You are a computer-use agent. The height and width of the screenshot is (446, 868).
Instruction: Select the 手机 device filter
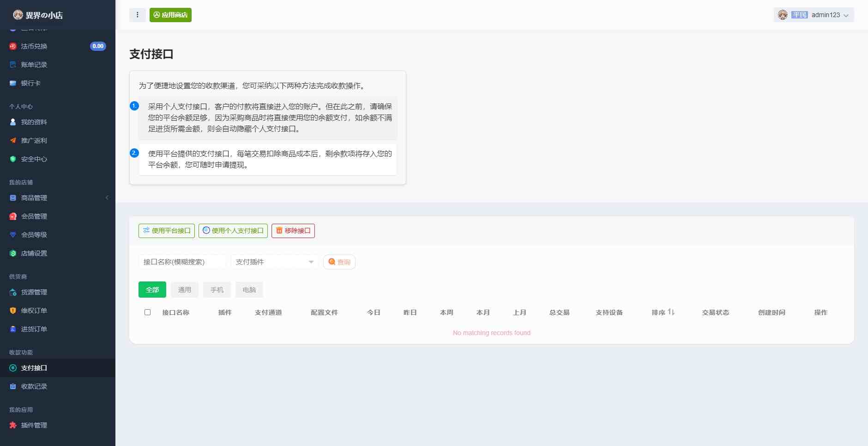coord(217,289)
